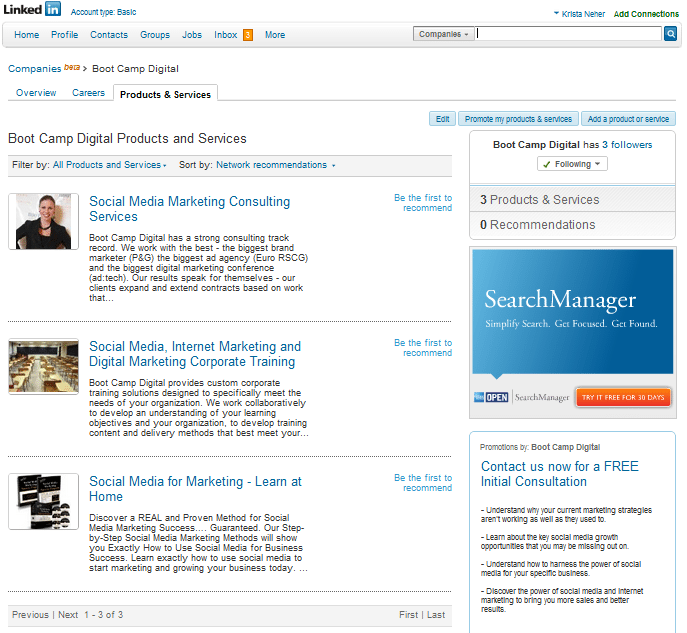Click the Add a product or service button
687x633 pixels.
(628, 119)
